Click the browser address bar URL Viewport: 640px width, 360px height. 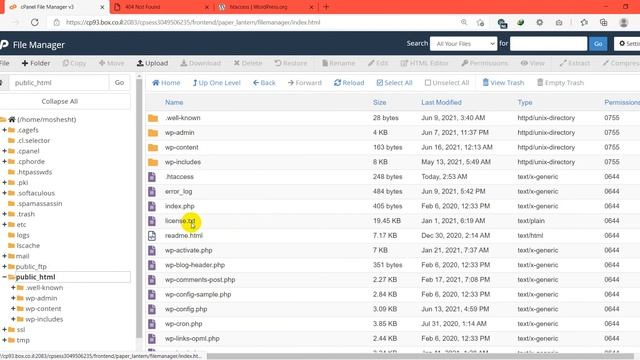pos(193,22)
